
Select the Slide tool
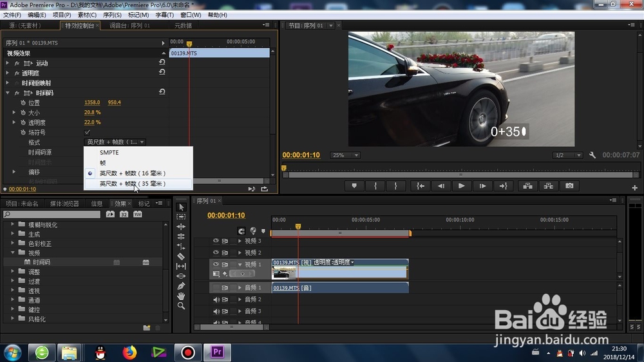[x=181, y=276]
